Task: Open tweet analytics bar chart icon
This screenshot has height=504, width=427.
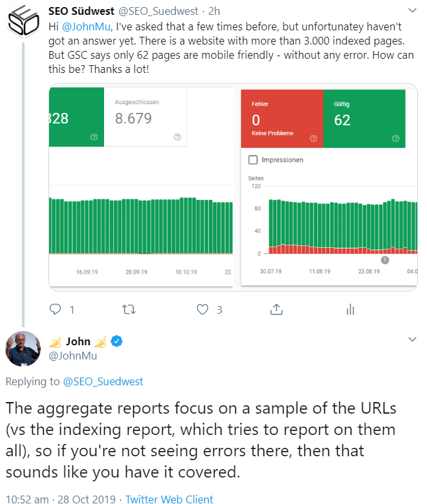Action: tap(350, 310)
